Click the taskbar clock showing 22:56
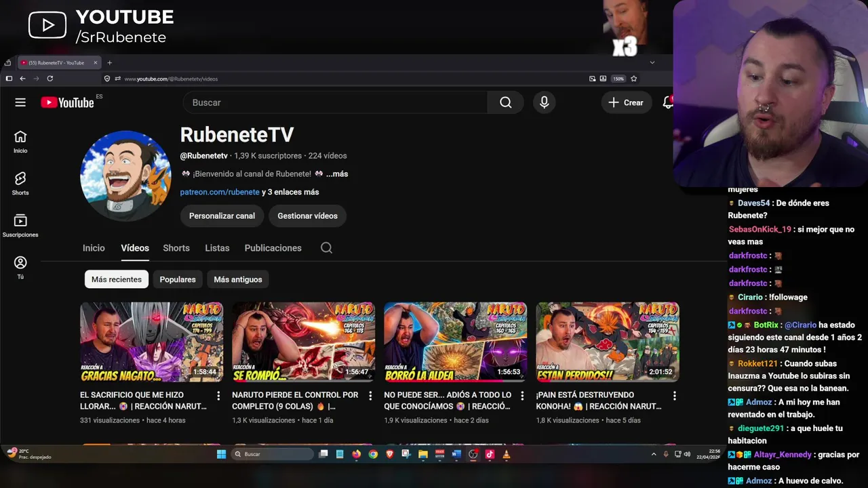Viewport: 868px width, 488px height. click(x=708, y=454)
